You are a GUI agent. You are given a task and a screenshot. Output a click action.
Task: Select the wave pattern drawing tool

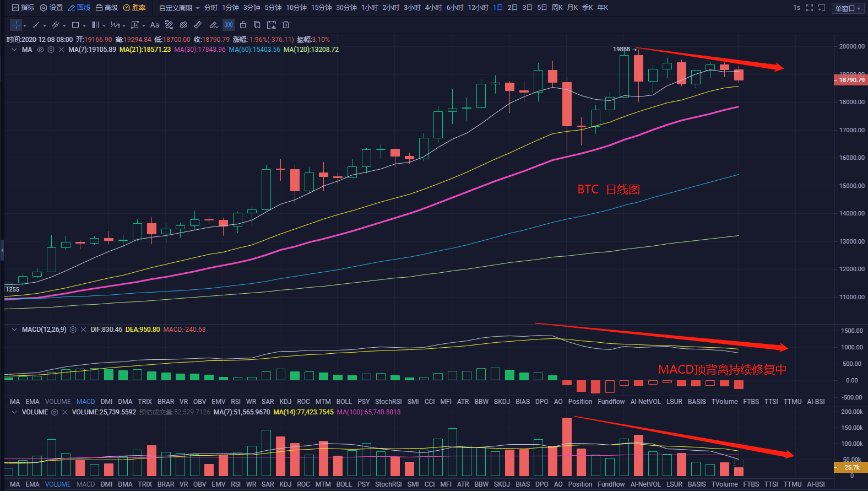(115, 25)
